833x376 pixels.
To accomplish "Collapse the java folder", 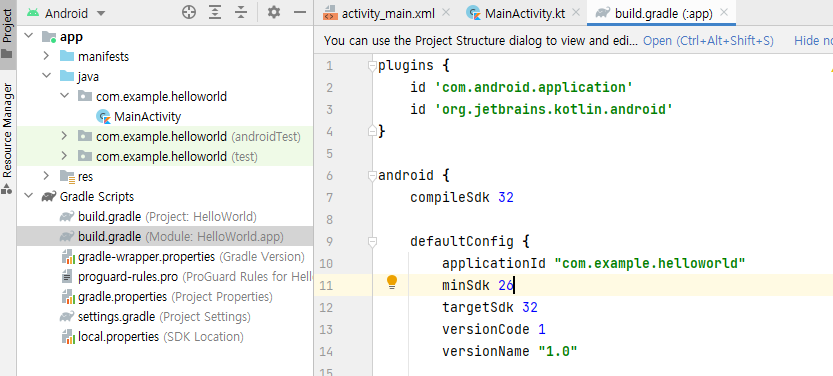I will (x=46, y=76).
